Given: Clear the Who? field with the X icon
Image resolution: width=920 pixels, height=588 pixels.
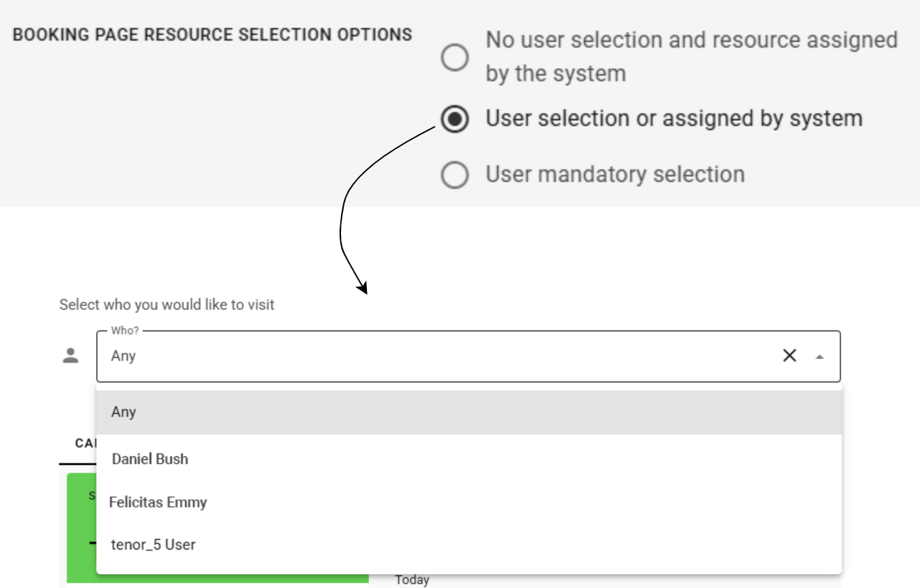Looking at the screenshot, I should (789, 356).
